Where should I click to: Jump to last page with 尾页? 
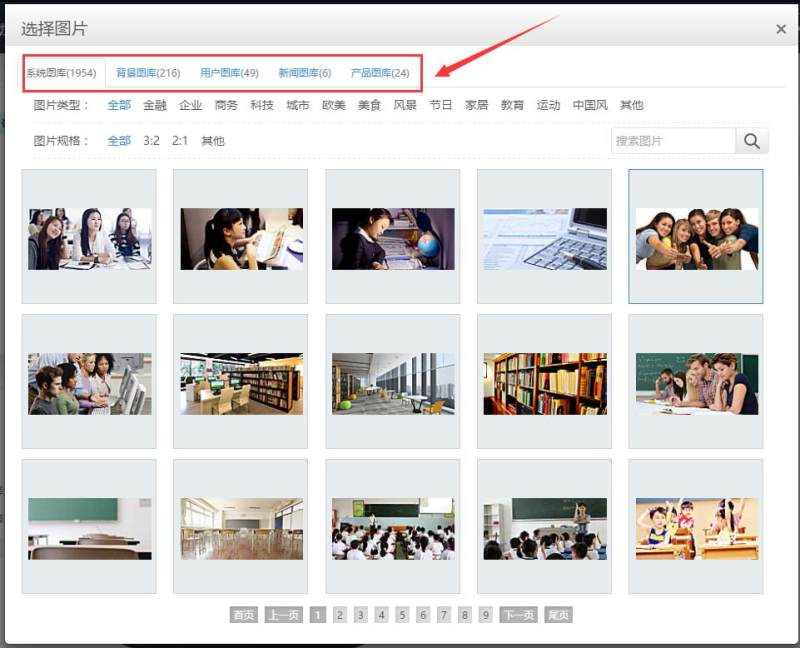559,615
